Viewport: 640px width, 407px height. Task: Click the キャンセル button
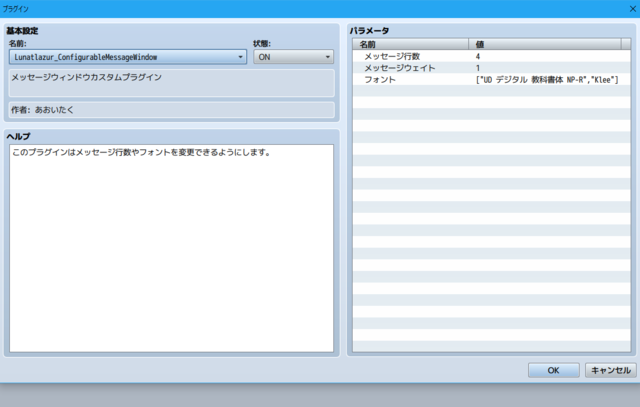(x=611, y=370)
